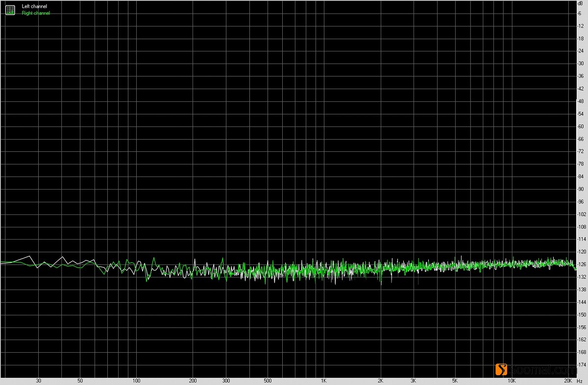Select the 1K frequency axis marker

pos(324,380)
